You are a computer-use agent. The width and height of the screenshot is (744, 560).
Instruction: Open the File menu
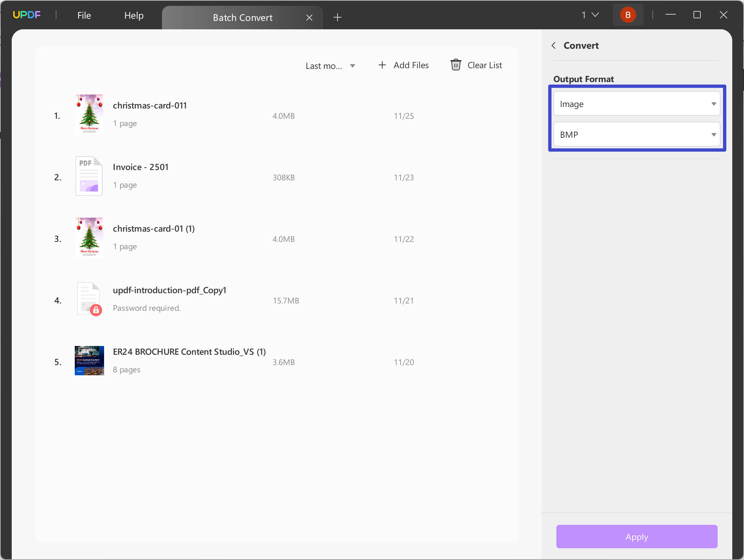84,15
